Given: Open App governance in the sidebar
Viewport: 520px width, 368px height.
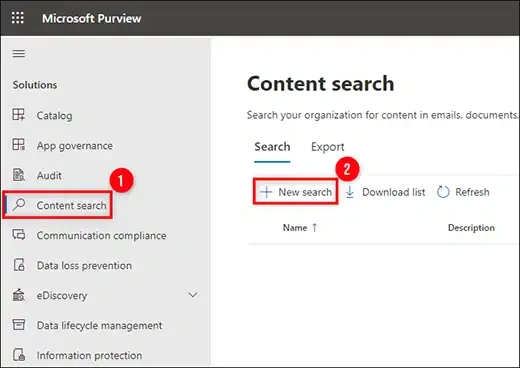Looking at the screenshot, I should 75,146.
